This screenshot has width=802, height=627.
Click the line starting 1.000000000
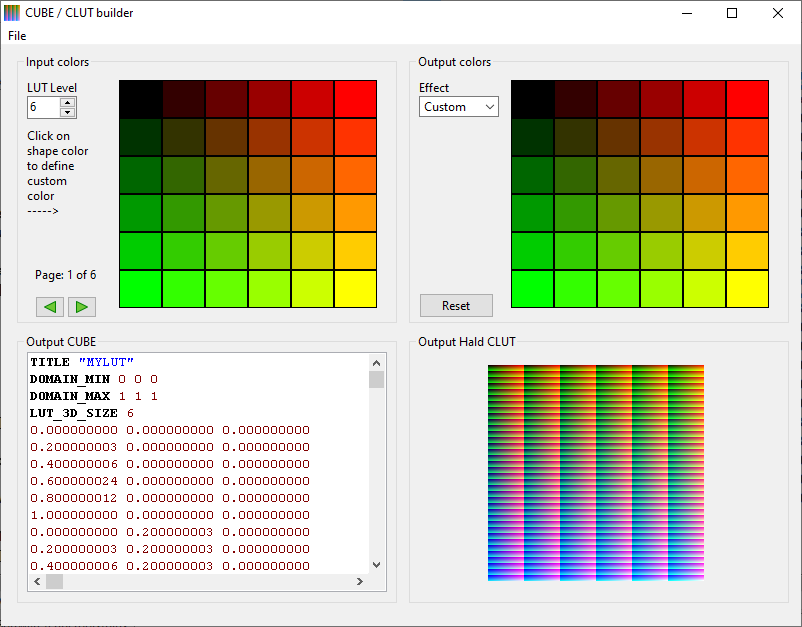click(x=170, y=515)
